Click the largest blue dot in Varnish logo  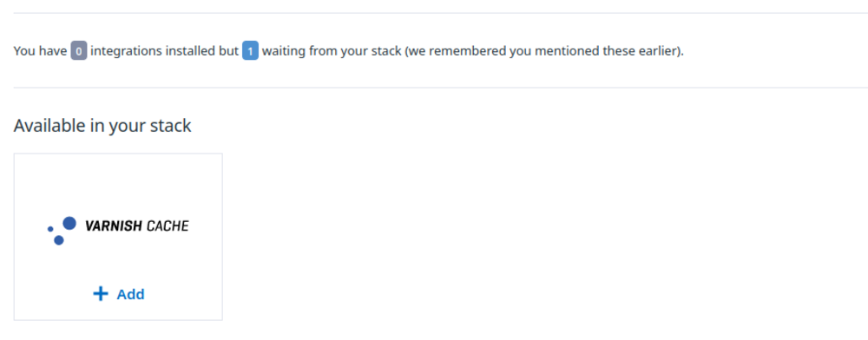pos(69,224)
